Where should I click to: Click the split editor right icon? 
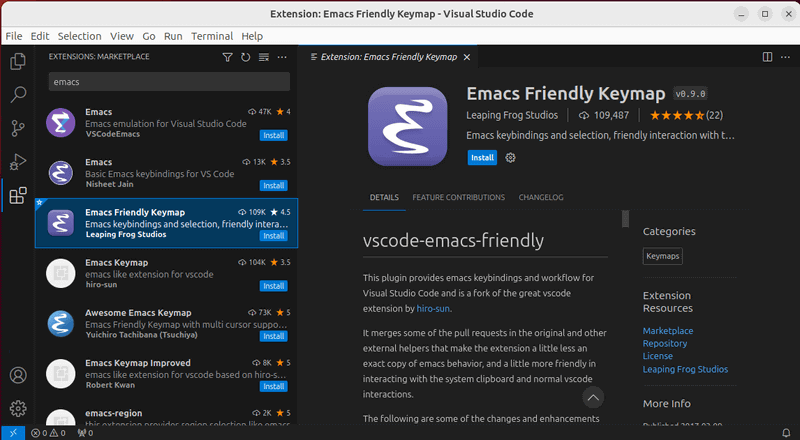(x=767, y=57)
